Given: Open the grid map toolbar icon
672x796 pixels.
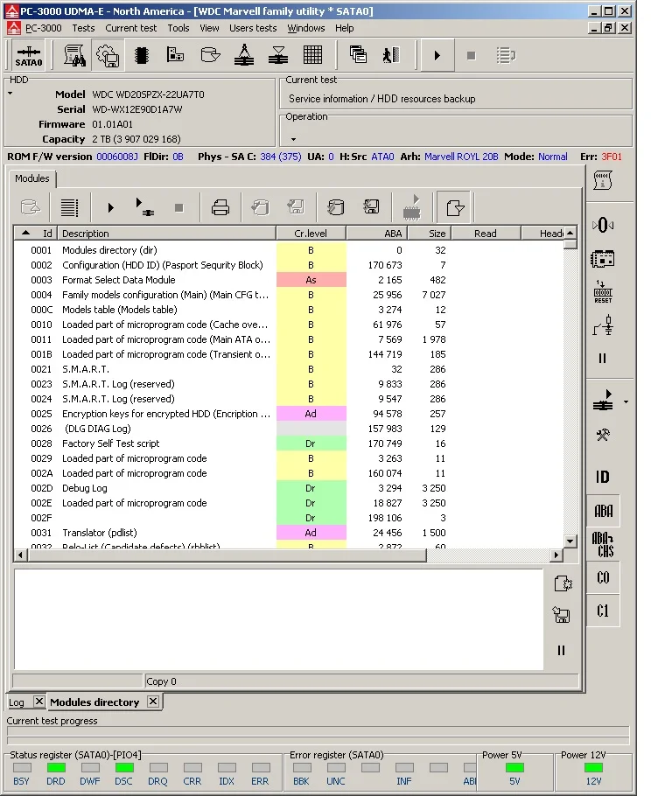Looking at the screenshot, I should pos(312,55).
